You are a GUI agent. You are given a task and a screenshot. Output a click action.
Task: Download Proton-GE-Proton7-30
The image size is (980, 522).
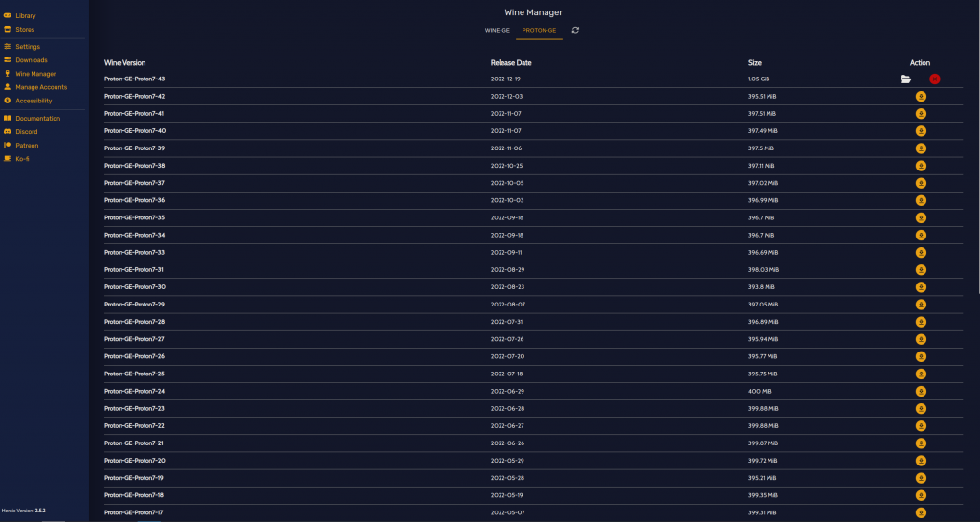click(x=921, y=287)
